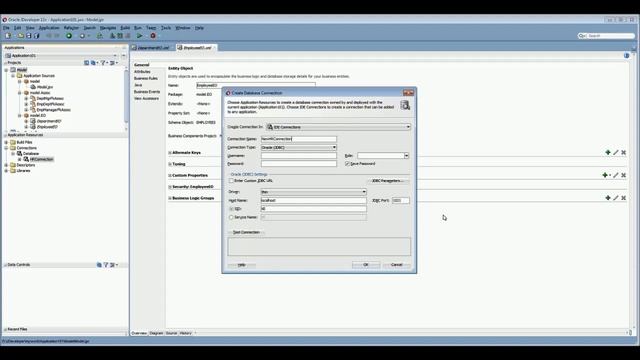Expand the Business Logic Groups section
640x360 pixels.
(x=170, y=198)
